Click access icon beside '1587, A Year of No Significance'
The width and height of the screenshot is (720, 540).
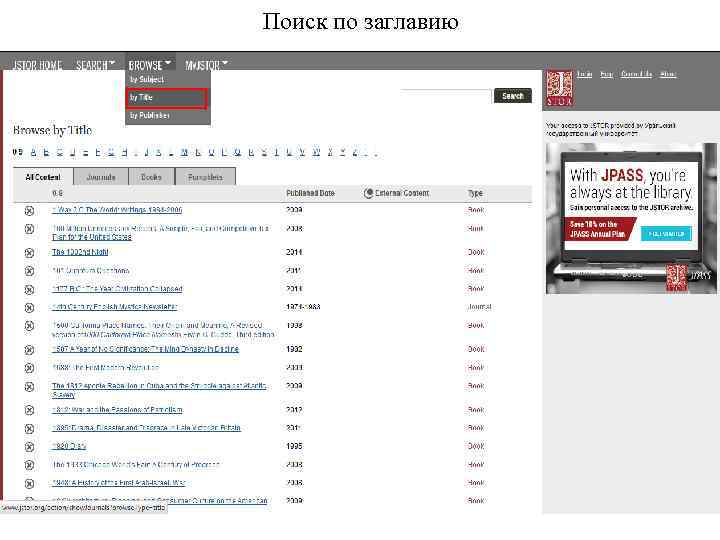click(29, 349)
